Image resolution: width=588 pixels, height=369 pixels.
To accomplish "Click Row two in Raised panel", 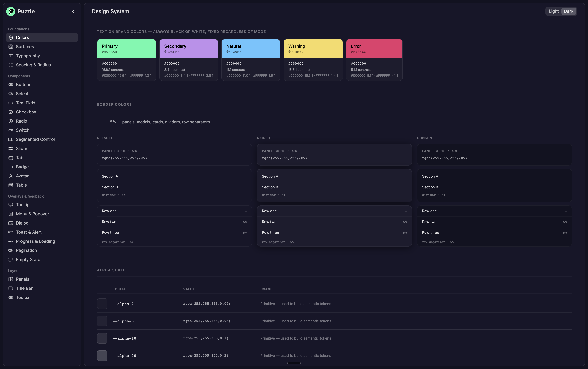I will tap(334, 222).
